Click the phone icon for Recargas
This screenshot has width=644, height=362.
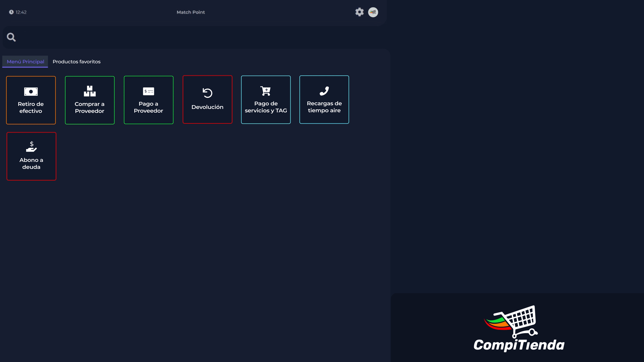tap(324, 91)
